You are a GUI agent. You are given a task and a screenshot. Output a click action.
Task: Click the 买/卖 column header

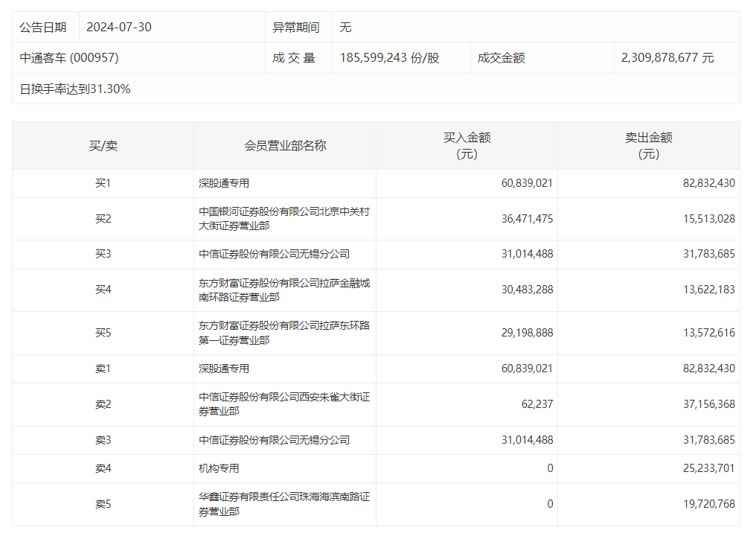[x=103, y=146]
